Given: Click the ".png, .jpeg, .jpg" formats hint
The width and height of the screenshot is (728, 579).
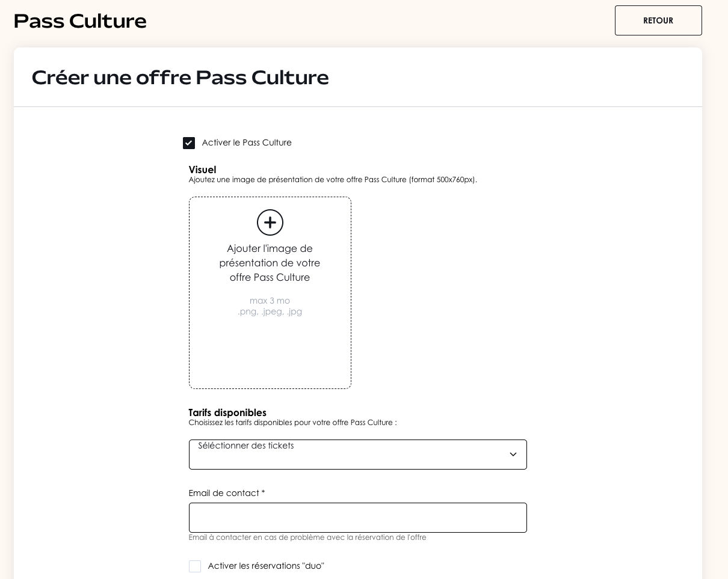Looking at the screenshot, I should point(270,312).
